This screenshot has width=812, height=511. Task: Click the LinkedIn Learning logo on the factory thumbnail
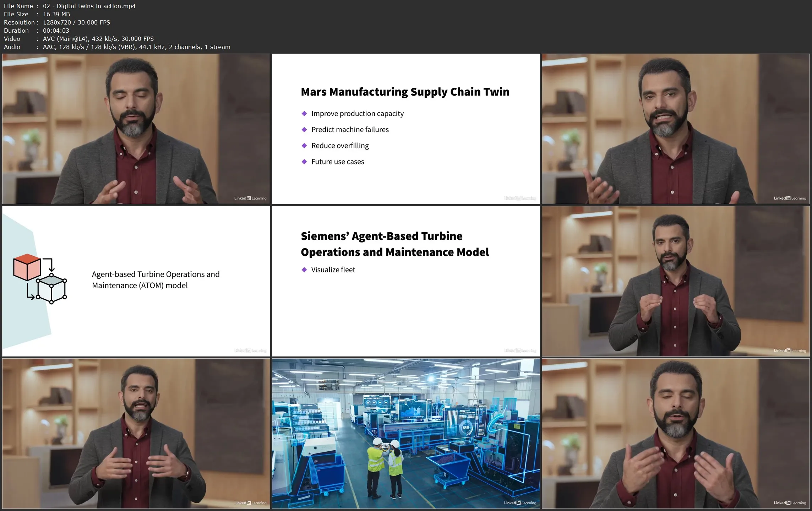(x=520, y=503)
